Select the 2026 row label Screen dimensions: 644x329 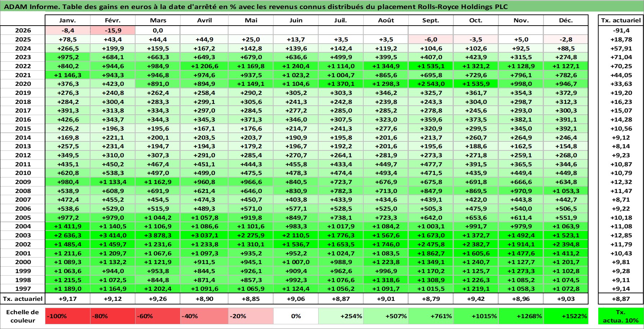tap(23, 30)
